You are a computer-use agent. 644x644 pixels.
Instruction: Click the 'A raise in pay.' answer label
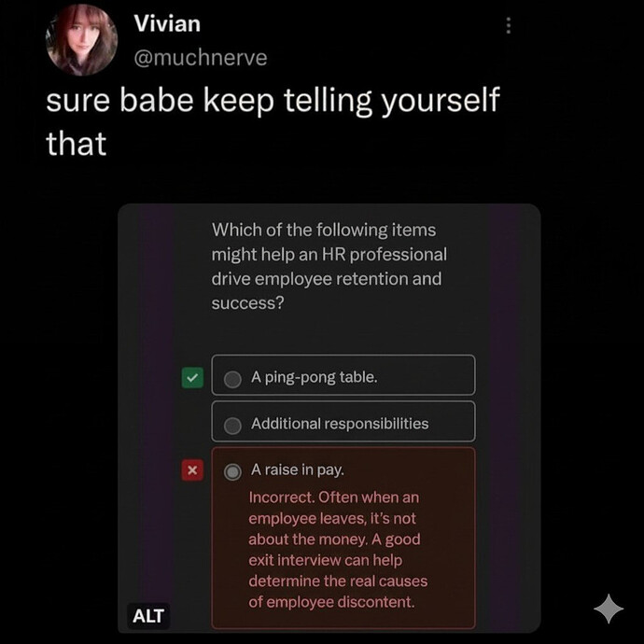298,469
